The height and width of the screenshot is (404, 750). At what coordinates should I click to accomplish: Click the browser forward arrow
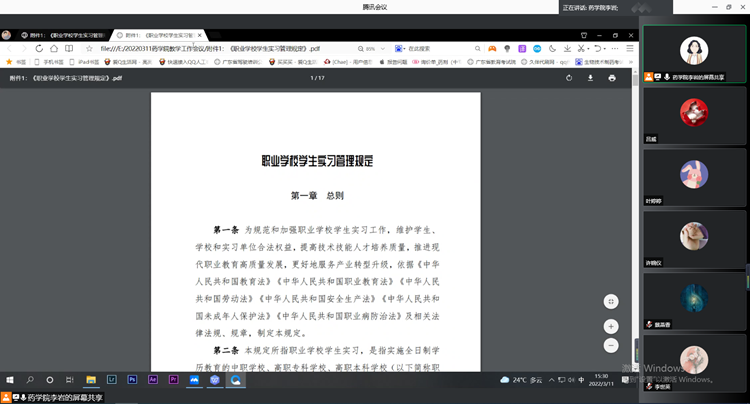pos(23,48)
